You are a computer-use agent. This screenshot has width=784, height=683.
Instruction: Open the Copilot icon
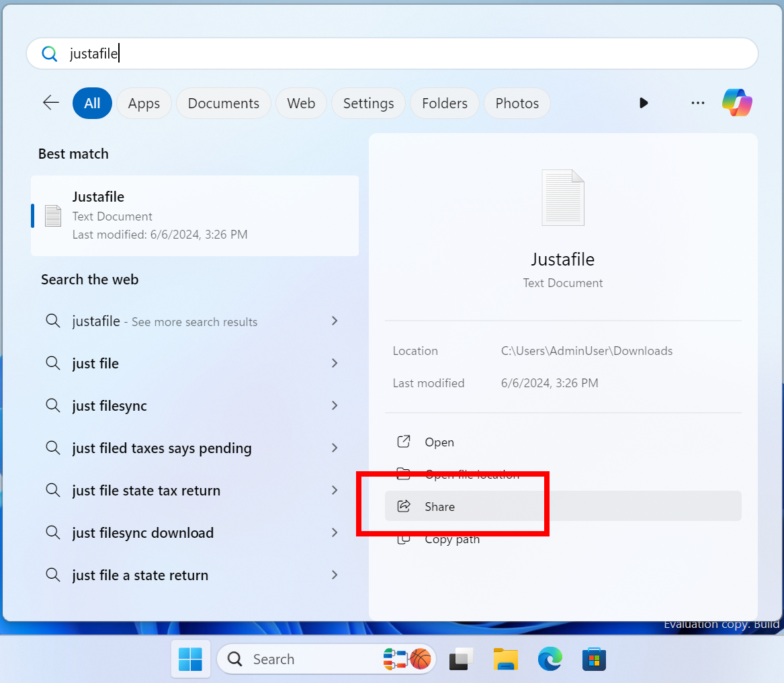click(737, 102)
